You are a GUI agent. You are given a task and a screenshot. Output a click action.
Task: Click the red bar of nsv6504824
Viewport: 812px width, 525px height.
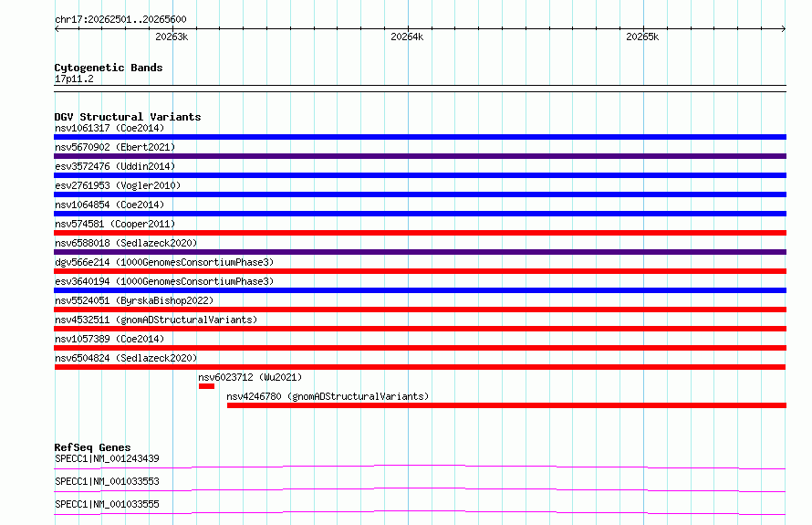pos(420,367)
